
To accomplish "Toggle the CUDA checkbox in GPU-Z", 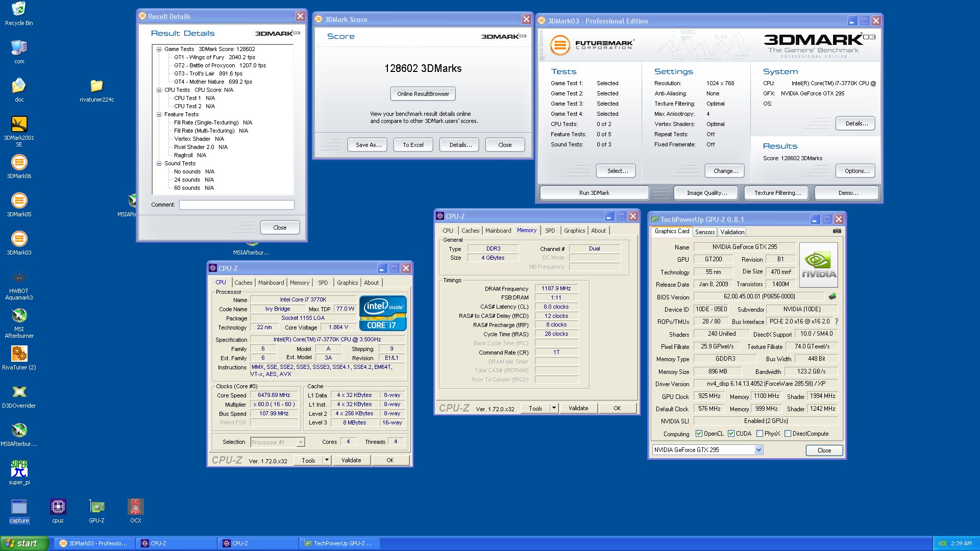I will click(x=731, y=434).
